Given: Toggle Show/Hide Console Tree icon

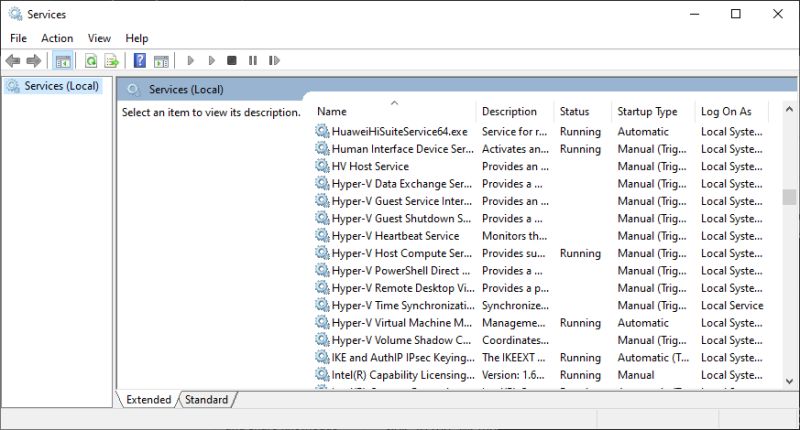Looking at the screenshot, I should (x=63, y=61).
